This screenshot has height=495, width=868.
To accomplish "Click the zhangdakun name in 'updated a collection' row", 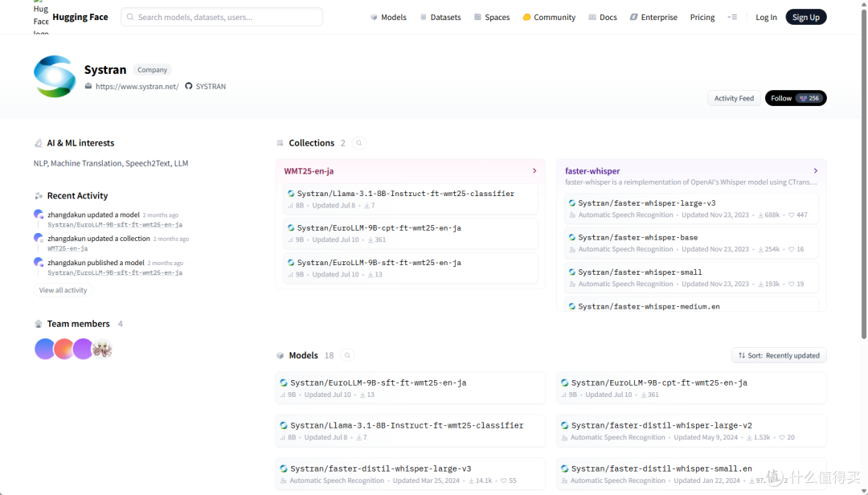I will point(67,239).
